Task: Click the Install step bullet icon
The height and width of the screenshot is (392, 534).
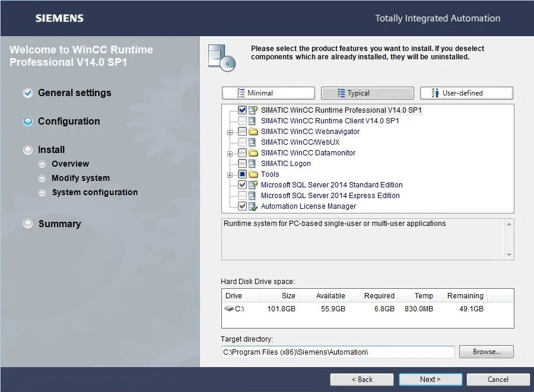Action: click(28, 150)
